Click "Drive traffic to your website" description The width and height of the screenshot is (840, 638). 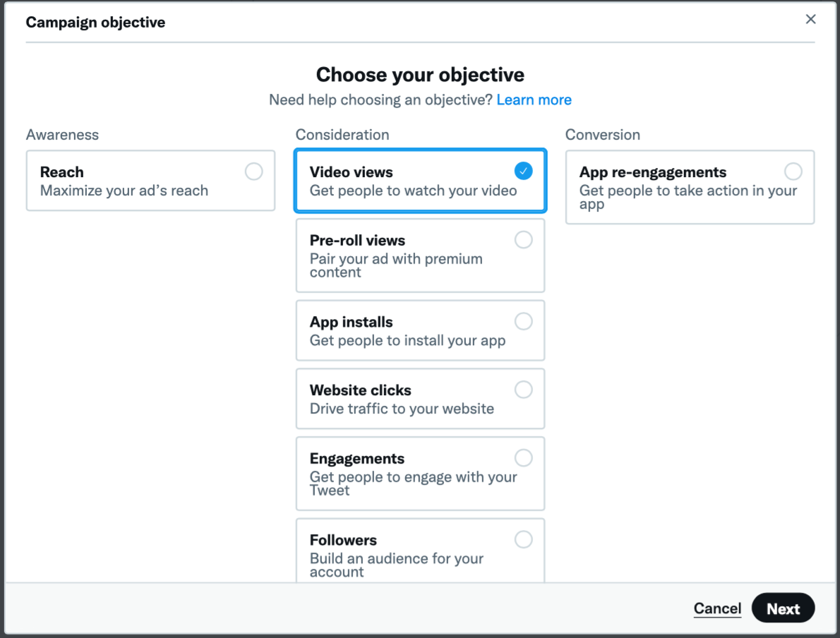coord(402,409)
